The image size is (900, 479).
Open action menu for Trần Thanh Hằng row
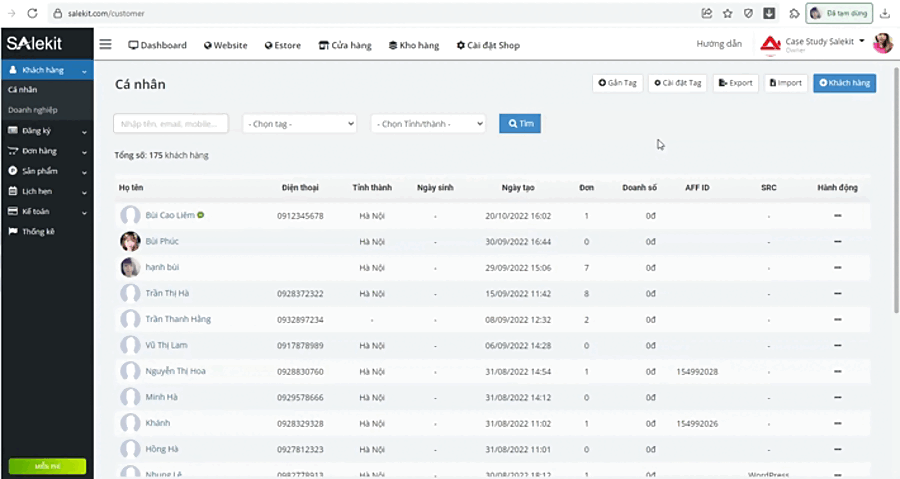pos(837,320)
